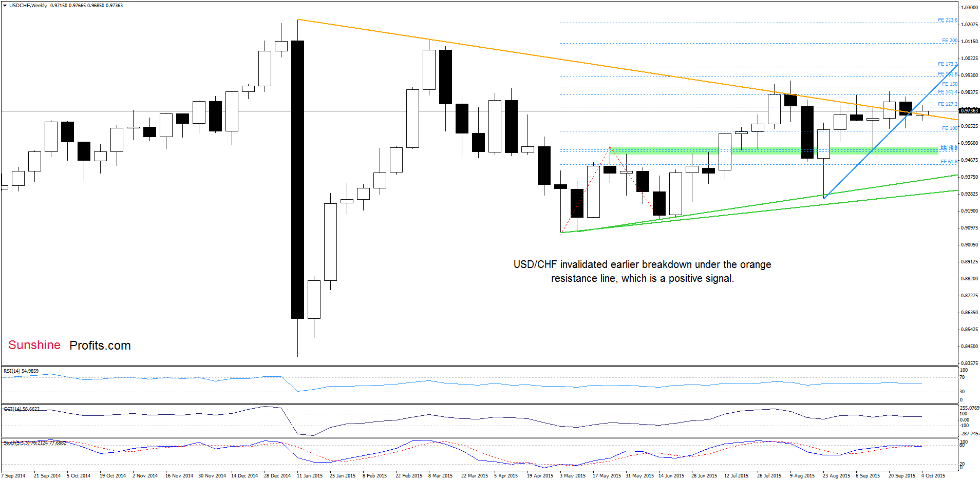Image resolution: width=980 pixels, height=480 pixels.
Task: Click the 23 Aug 2015 date label
Action: click(836, 476)
